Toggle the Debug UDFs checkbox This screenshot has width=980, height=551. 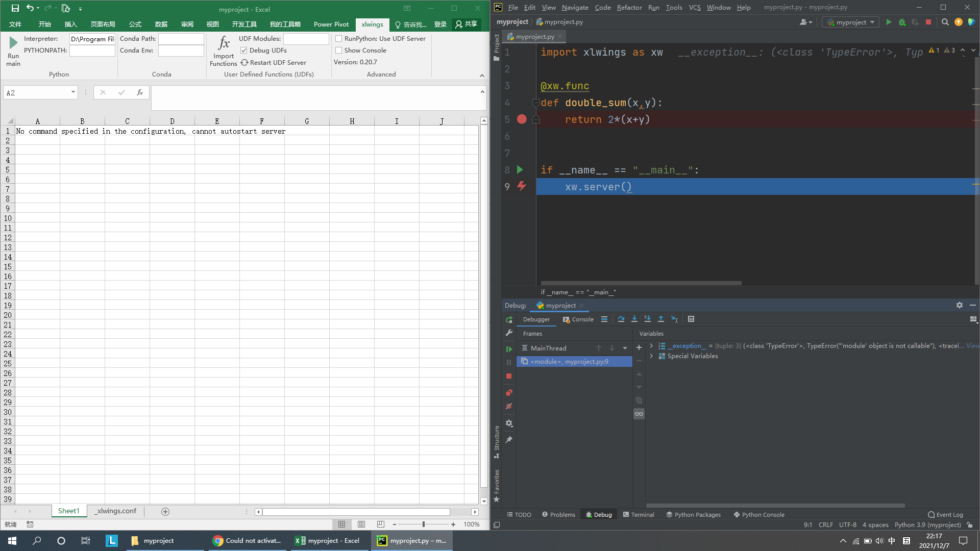(x=244, y=50)
